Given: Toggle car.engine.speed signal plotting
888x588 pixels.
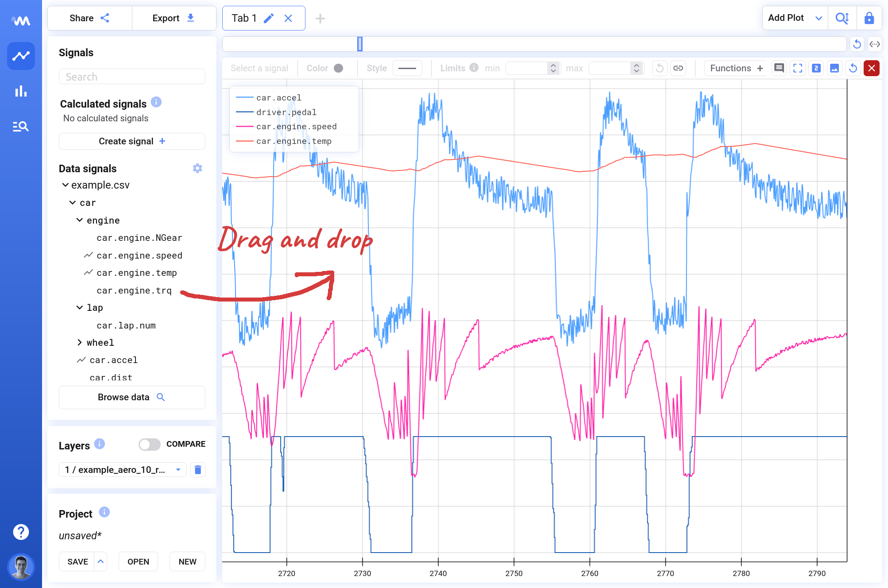Looking at the screenshot, I should pyautogui.click(x=139, y=255).
